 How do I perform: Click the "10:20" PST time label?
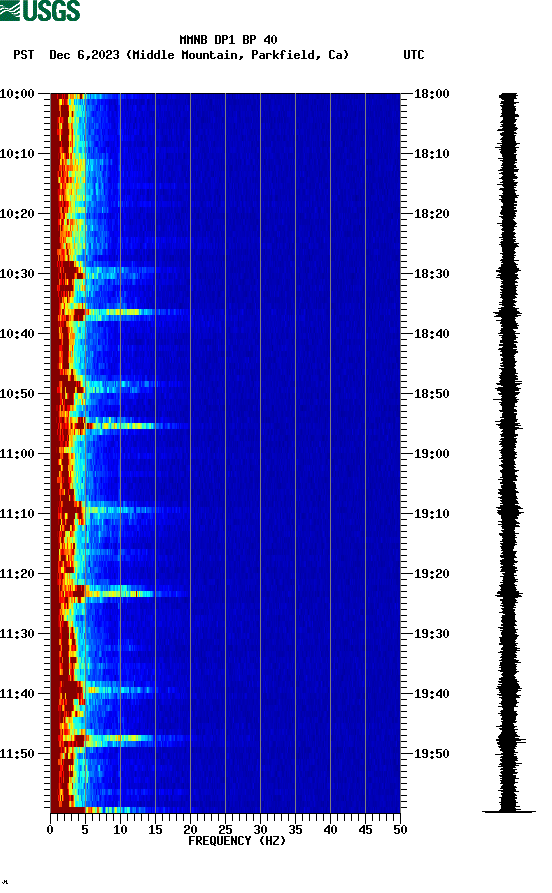(x=17, y=214)
